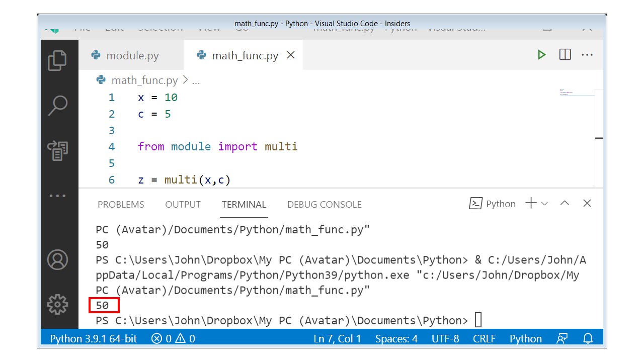
Task: Run the Python file with the green play button
Action: pos(542,55)
